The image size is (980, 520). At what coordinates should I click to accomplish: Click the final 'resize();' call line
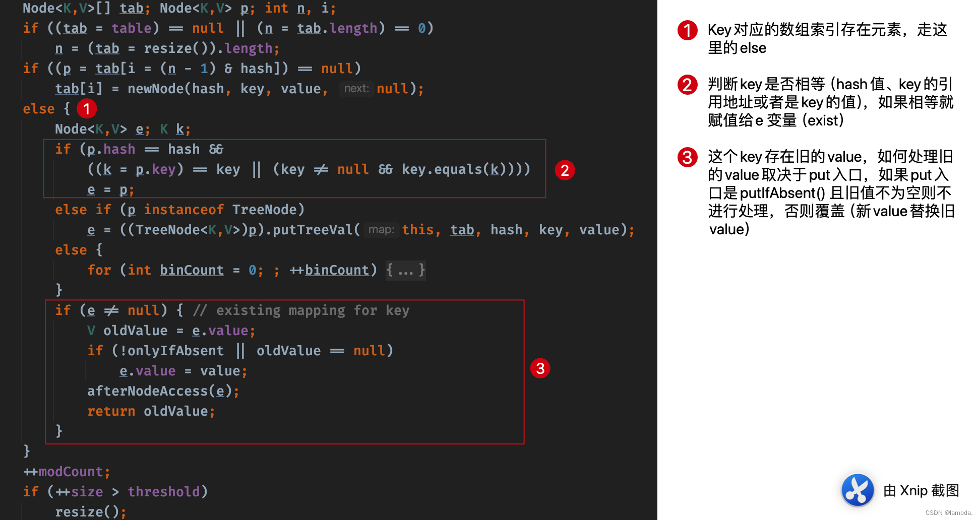click(91, 512)
